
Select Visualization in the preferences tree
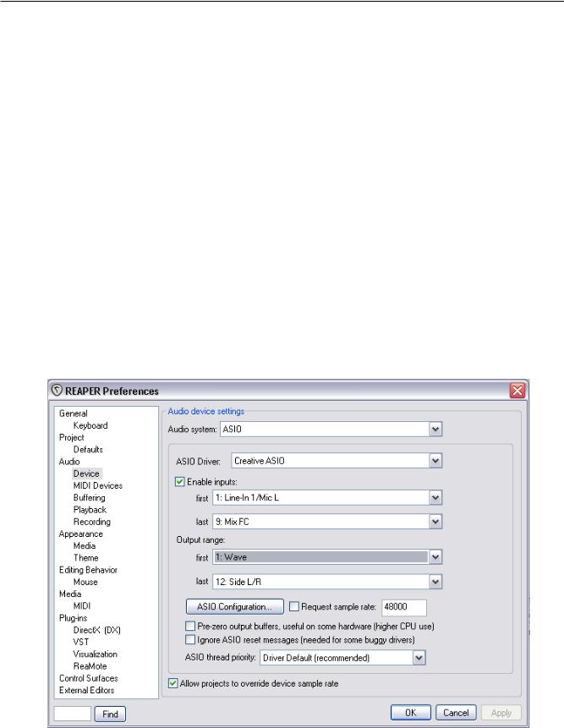(x=95, y=654)
